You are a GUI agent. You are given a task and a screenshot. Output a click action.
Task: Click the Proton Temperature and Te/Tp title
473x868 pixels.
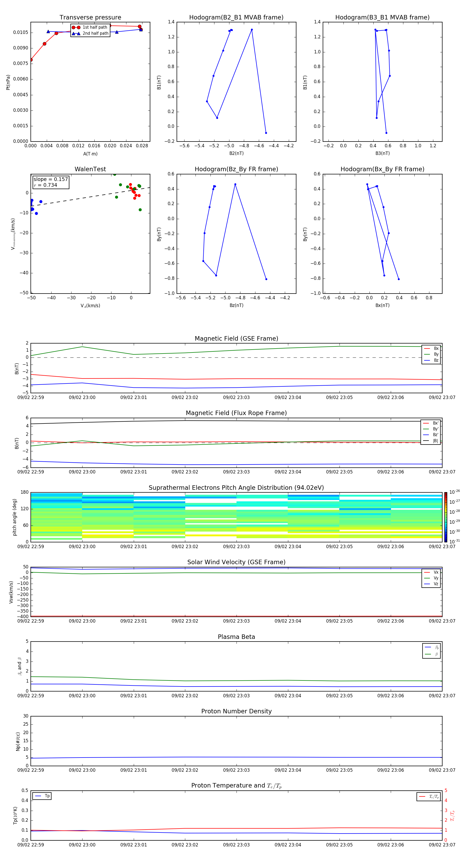pyautogui.click(x=236, y=786)
